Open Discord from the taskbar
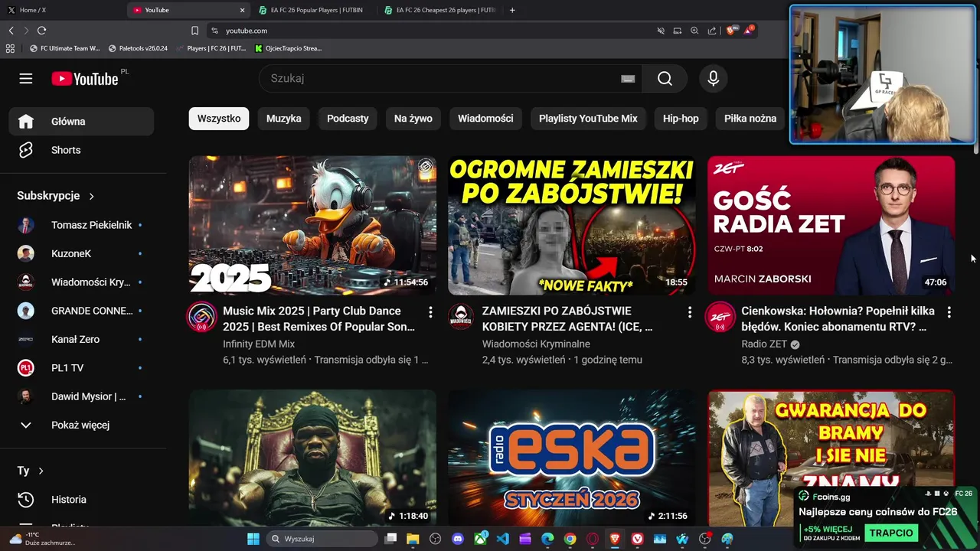Image resolution: width=980 pixels, height=551 pixels. (x=458, y=539)
